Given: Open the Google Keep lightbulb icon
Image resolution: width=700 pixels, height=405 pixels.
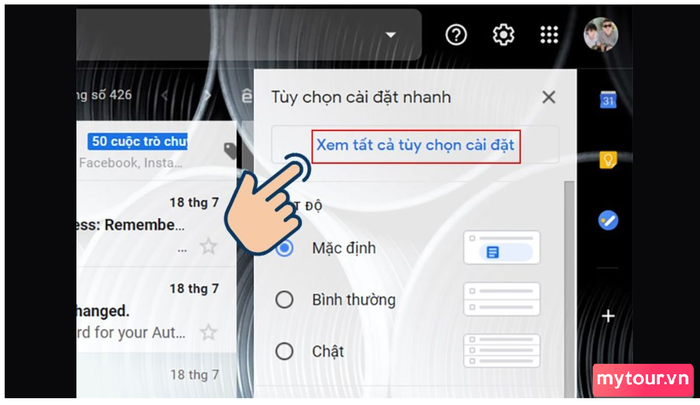Looking at the screenshot, I should tap(608, 160).
